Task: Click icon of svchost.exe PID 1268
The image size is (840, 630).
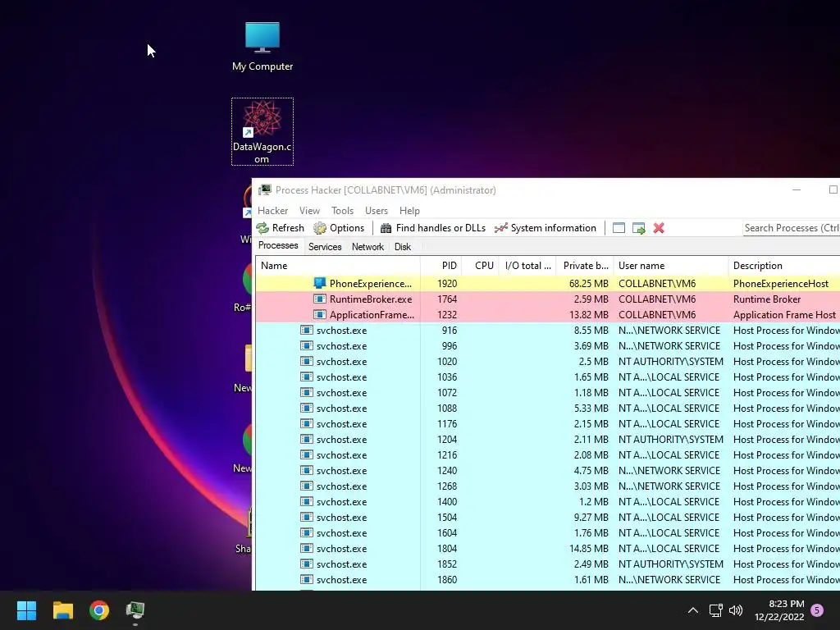Action: (x=307, y=486)
